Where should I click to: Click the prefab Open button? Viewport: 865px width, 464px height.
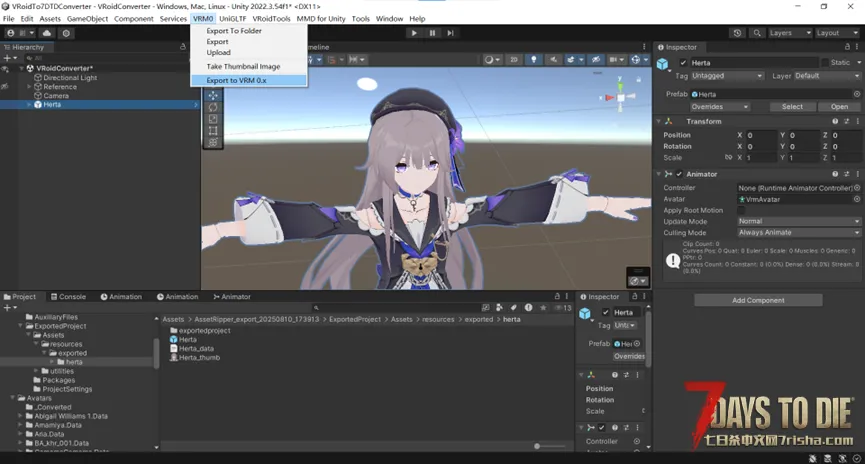(839, 107)
